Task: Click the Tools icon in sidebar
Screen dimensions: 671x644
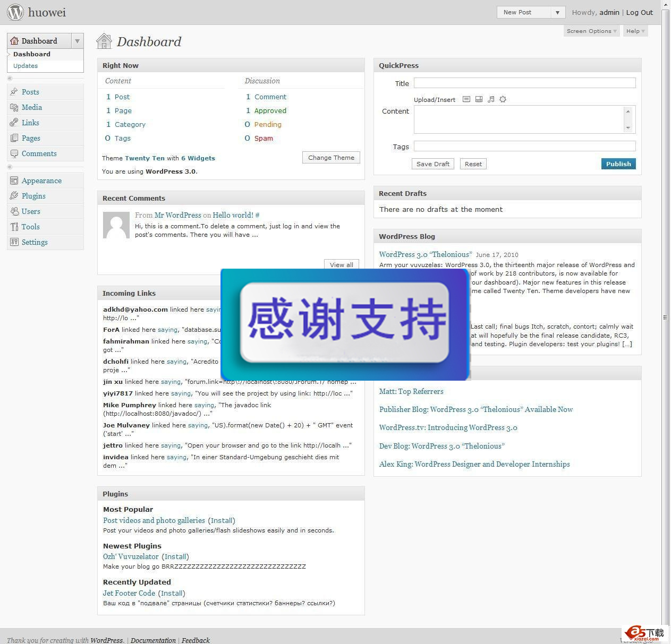Action: (14, 227)
